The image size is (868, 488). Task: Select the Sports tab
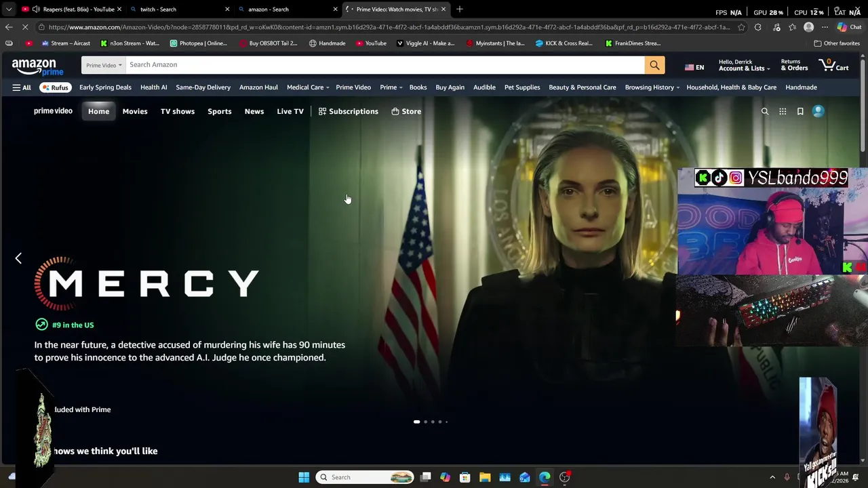[x=220, y=111]
